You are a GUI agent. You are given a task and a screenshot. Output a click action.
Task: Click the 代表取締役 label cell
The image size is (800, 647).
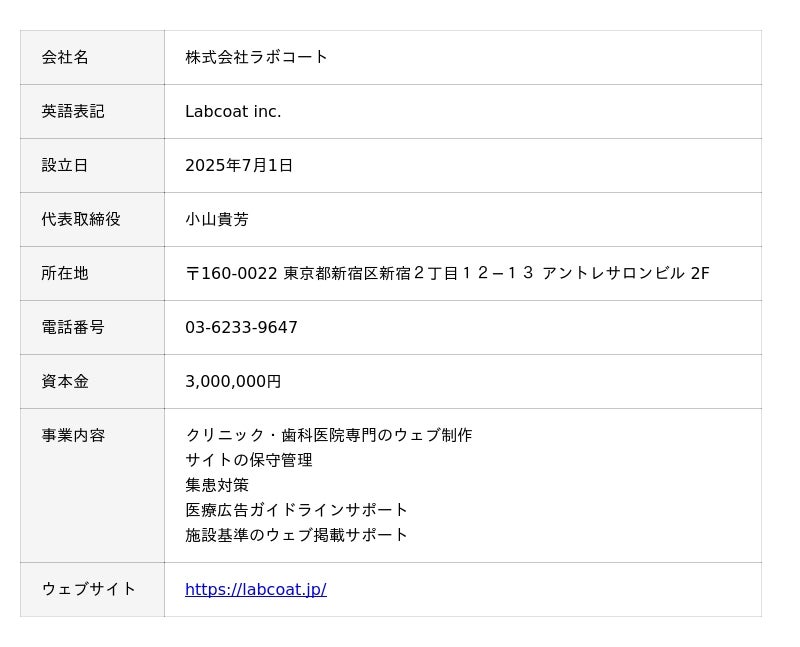(92, 219)
